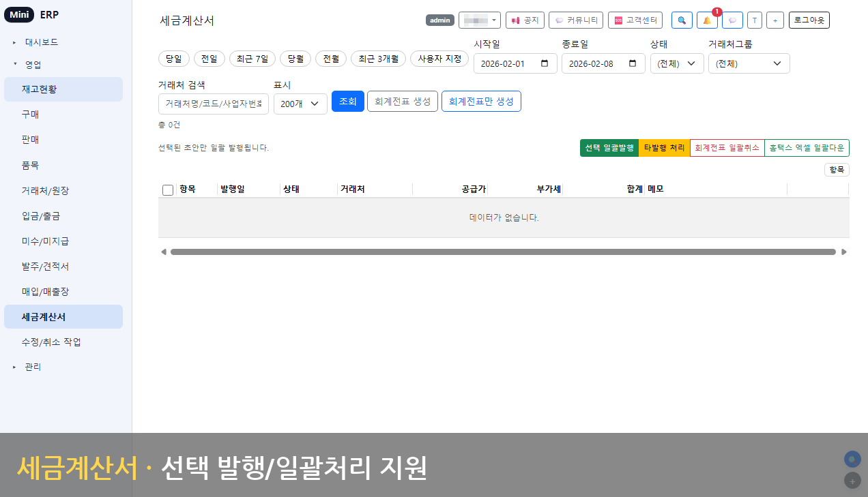Select 사용자 지정 range chip
This screenshot has width=868, height=497.
(440, 59)
